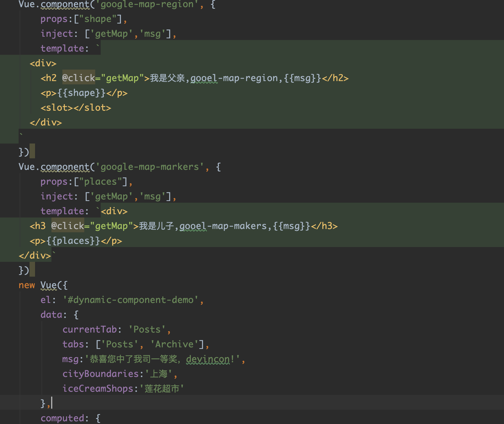Click the h3 @click attribute
This screenshot has height=424, width=504.
click(68, 226)
